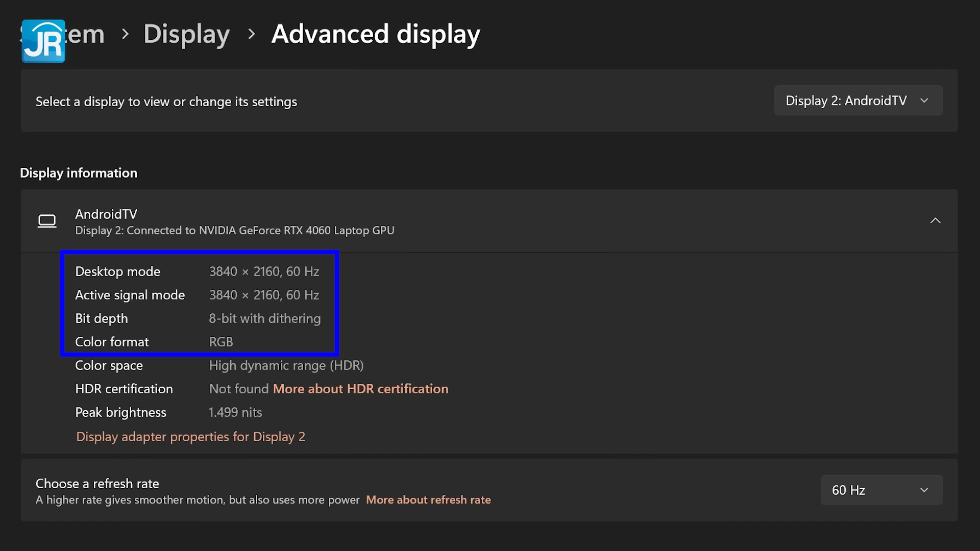Click the Color format RGB value
980x551 pixels.
tap(220, 342)
